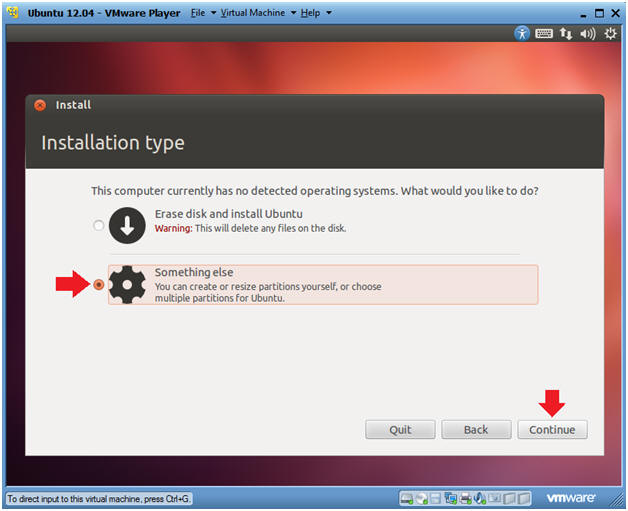Click the VMware Player title bar icon
The width and height of the screenshot is (628, 511).
click(x=13, y=12)
